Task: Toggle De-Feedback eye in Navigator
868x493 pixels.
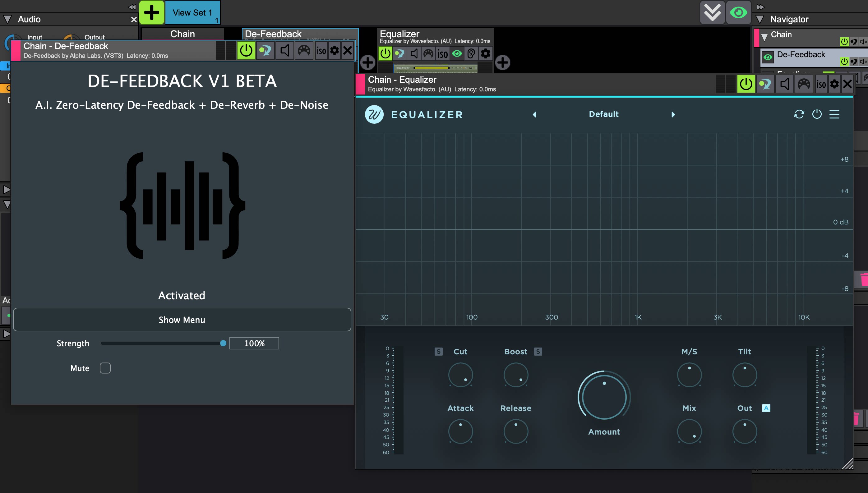Action: click(x=768, y=57)
